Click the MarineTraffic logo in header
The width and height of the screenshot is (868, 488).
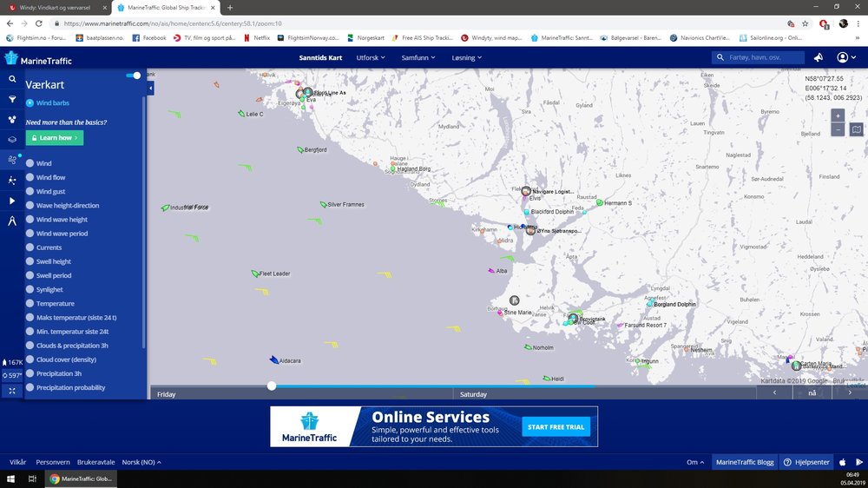(x=37, y=58)
